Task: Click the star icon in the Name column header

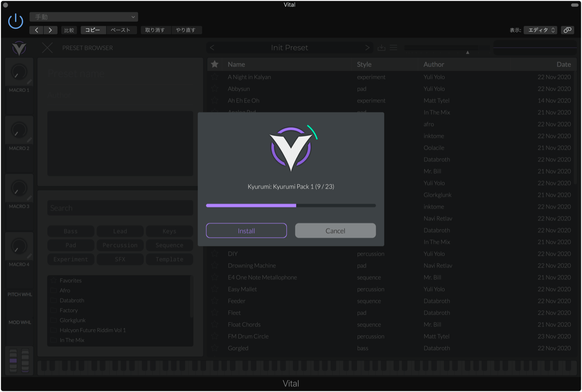Action: click(x=215, y=64)
